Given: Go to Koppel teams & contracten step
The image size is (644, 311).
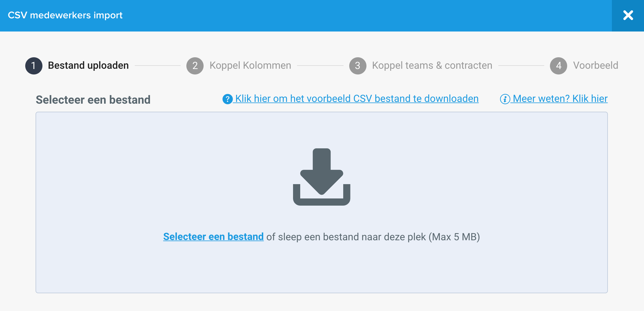Looking at the screenshot, I should (x=432, y=66).
